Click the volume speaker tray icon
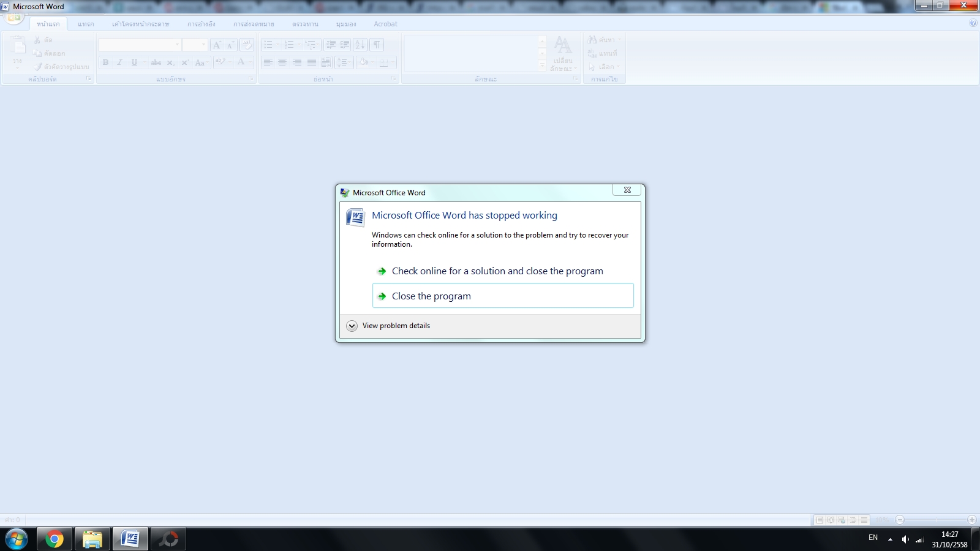This screenshot has height=551, width=980. pos(905,539)
